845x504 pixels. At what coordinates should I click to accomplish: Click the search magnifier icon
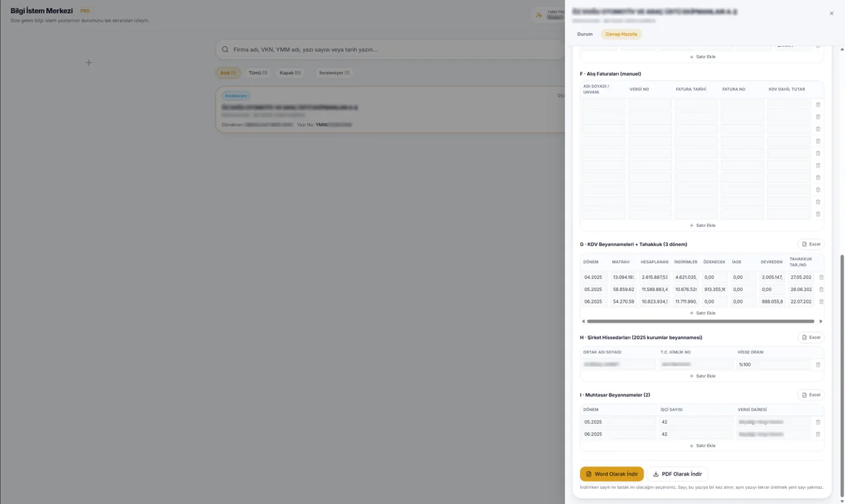click(225, 49)
